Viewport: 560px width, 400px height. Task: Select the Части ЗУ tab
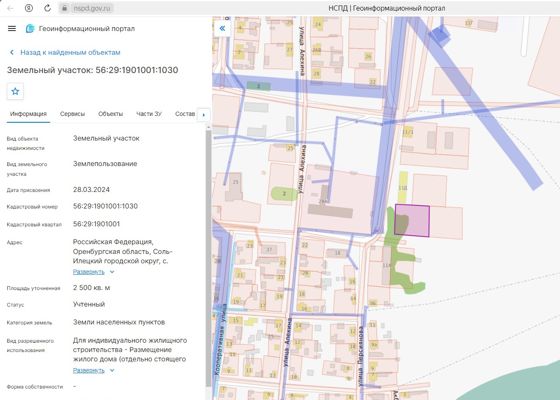(149, 114)
